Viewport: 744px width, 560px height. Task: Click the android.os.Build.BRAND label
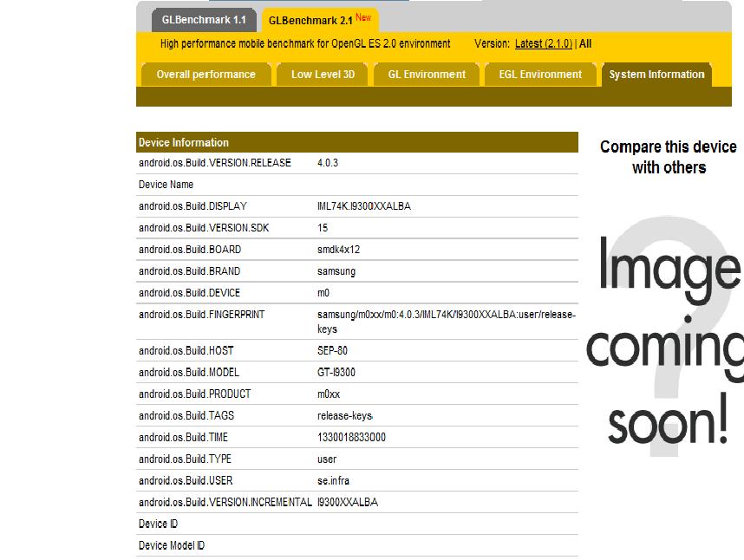coord(189,271)
